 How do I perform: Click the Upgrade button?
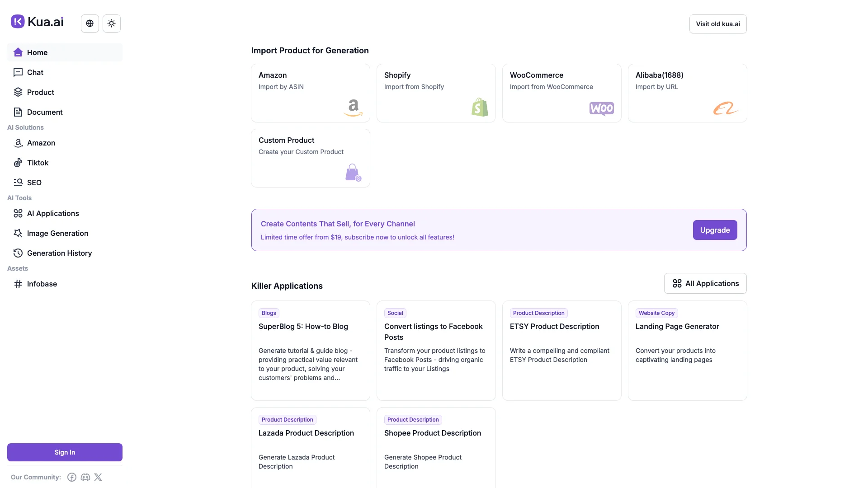tap(715, 230)
